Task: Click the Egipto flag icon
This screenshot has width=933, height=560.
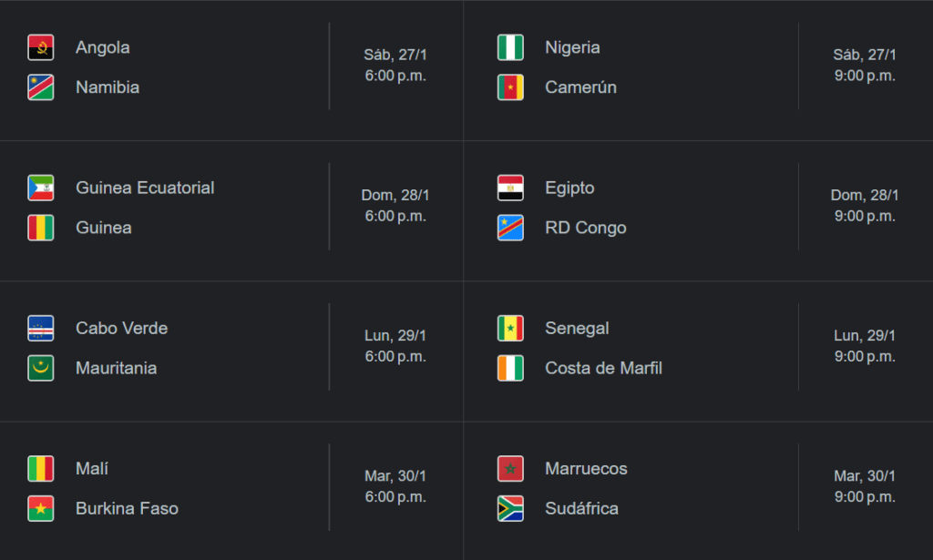Action: coord(510,188)
